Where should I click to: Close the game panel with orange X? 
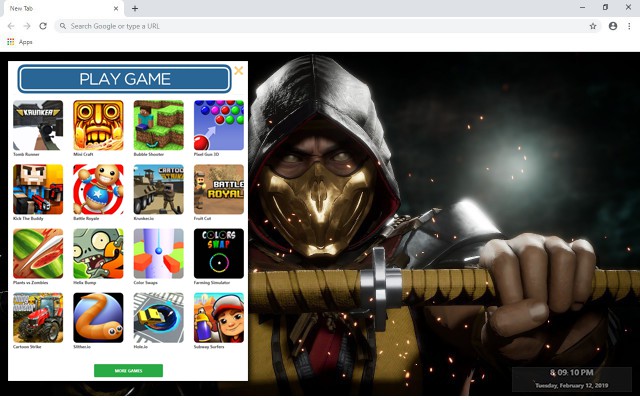[x=239, y=71]
